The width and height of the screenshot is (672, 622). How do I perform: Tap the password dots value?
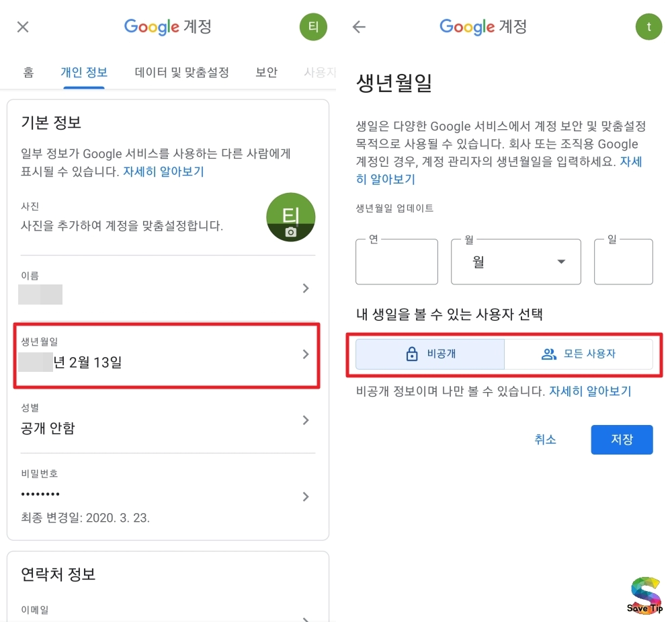(40, 494)
